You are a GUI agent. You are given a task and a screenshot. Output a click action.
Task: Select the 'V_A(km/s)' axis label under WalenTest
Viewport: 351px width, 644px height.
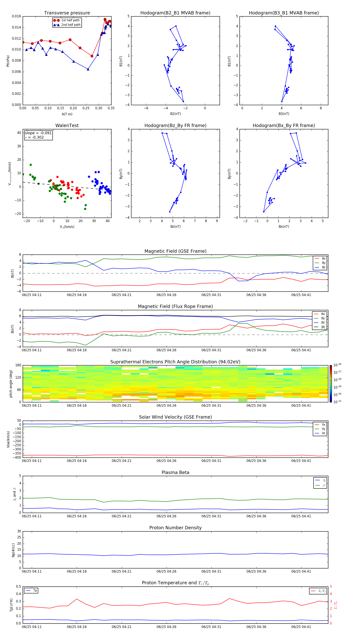(x=67, y=227)
